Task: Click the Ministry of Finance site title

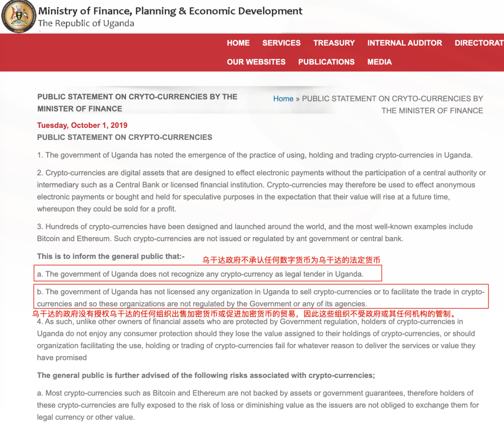Action: [170, 11]
